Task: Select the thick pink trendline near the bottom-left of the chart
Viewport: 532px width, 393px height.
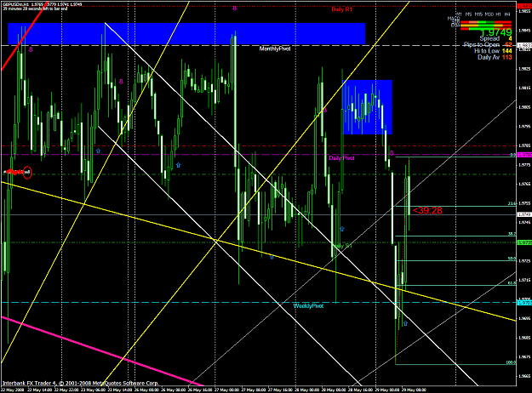Action: (x=102, y=351)
